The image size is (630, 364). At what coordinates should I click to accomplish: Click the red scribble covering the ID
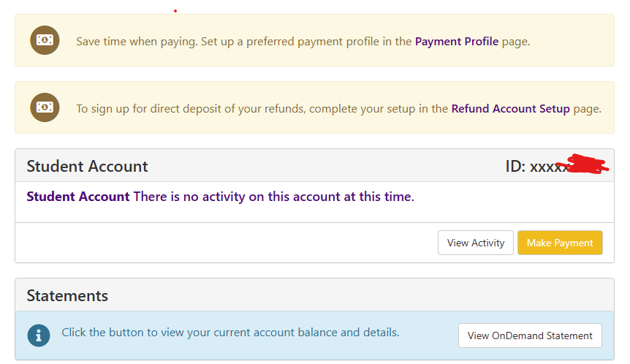point(582,164)
